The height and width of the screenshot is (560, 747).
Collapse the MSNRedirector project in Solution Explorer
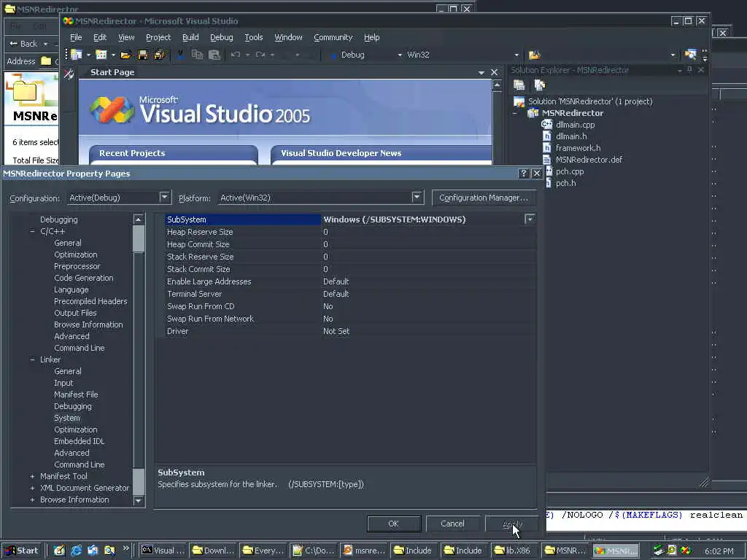tap(515, 113)
